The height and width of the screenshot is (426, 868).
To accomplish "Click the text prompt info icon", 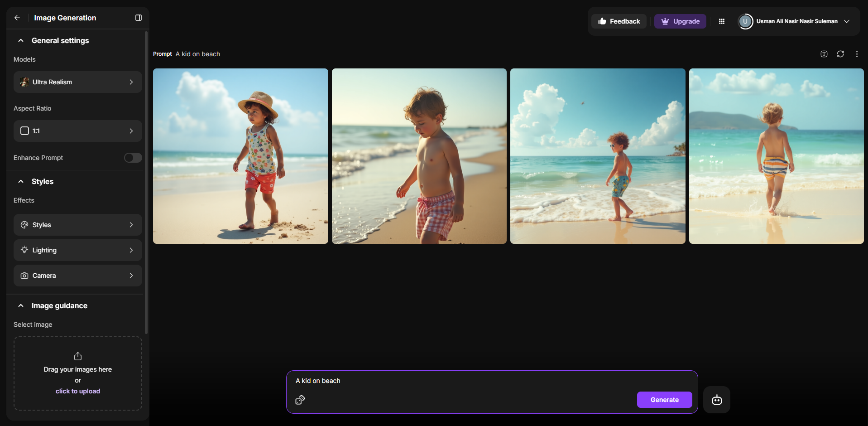I will [824, 54].
